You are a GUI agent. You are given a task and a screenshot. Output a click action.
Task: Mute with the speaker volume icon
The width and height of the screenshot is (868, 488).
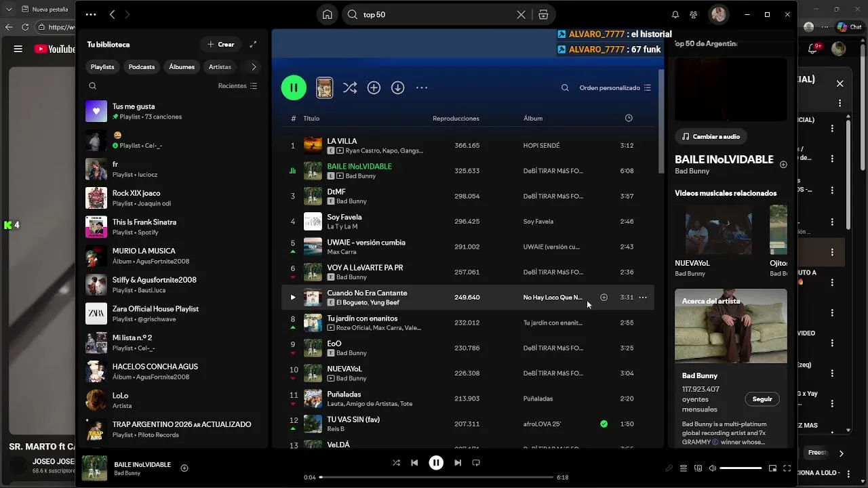(x=712, y=468)
